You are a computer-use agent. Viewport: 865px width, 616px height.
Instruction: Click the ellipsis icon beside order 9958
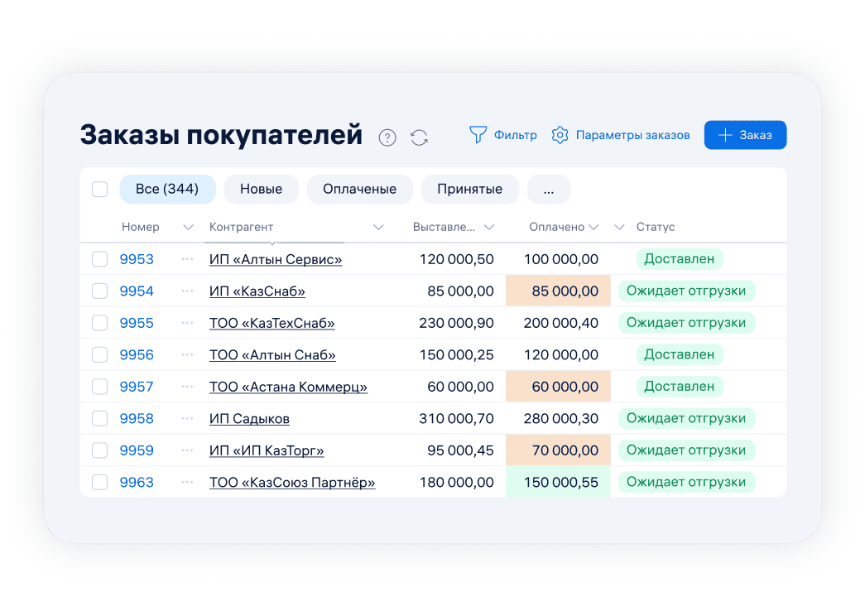(186, 418)
